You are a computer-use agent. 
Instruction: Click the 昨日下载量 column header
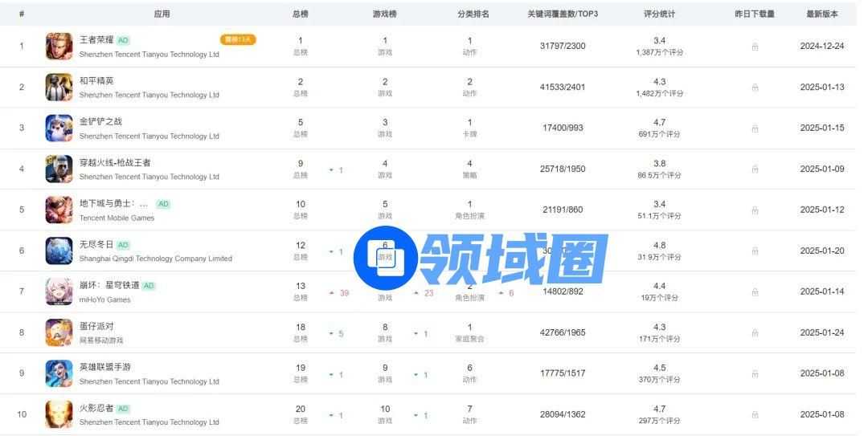[x=754, y=14]
